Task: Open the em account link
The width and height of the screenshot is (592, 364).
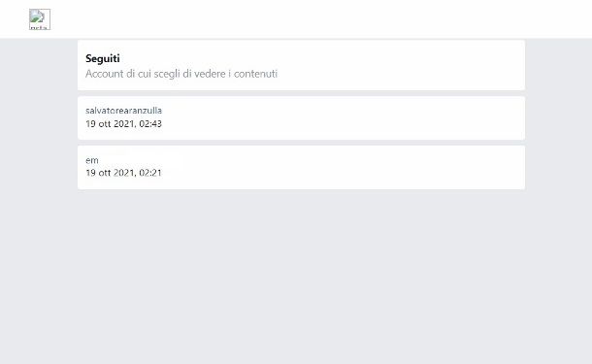Action: click(92, 160)
